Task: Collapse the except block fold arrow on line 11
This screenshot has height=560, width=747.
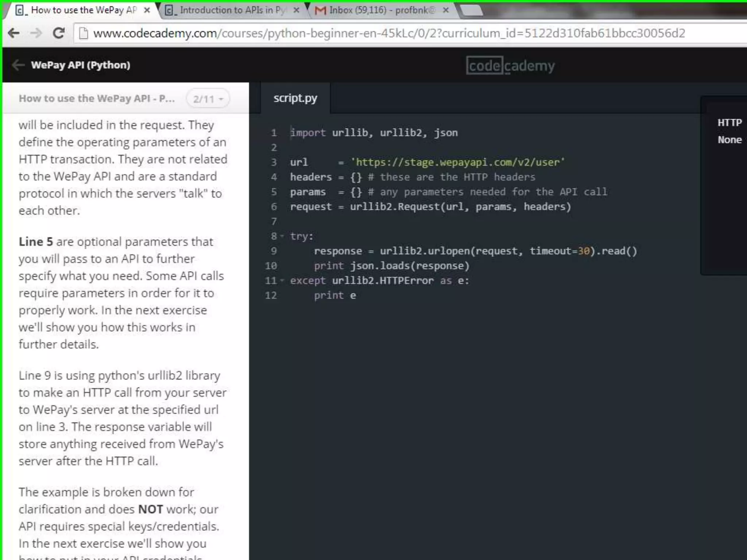Action: (282, 281)
